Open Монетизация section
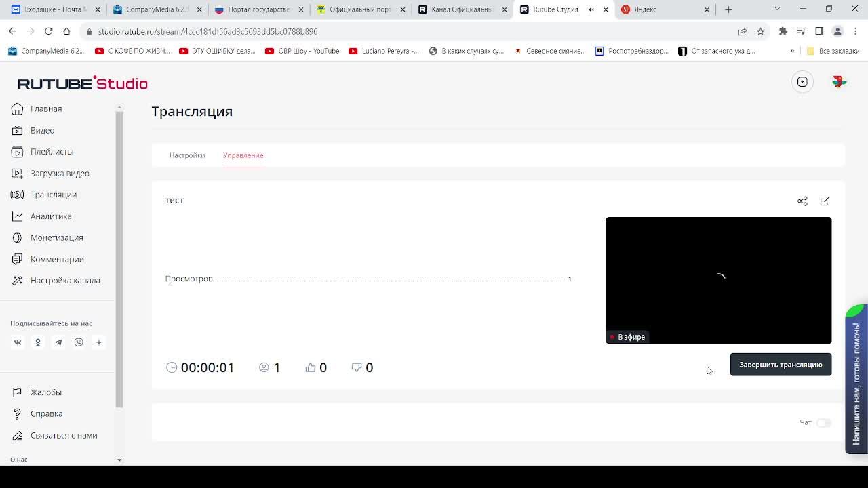The image size is (868, 488). coord(56,237)
